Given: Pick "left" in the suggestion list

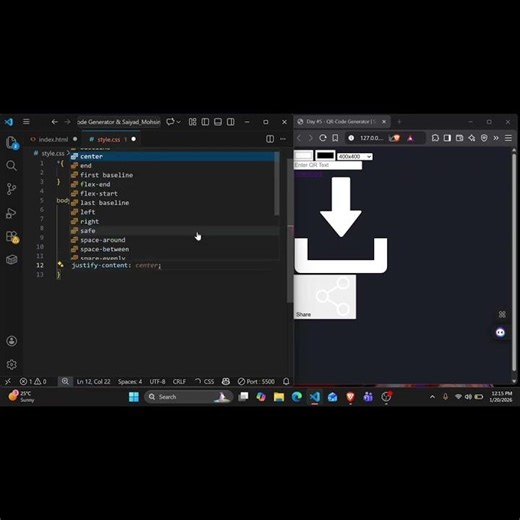Looking at the screenshot, I should [173, 212].
